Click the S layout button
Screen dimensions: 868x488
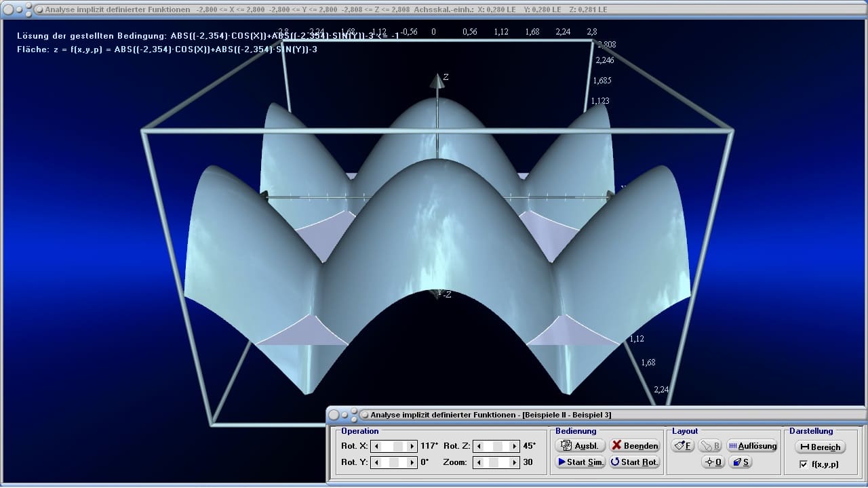[741, 462]
